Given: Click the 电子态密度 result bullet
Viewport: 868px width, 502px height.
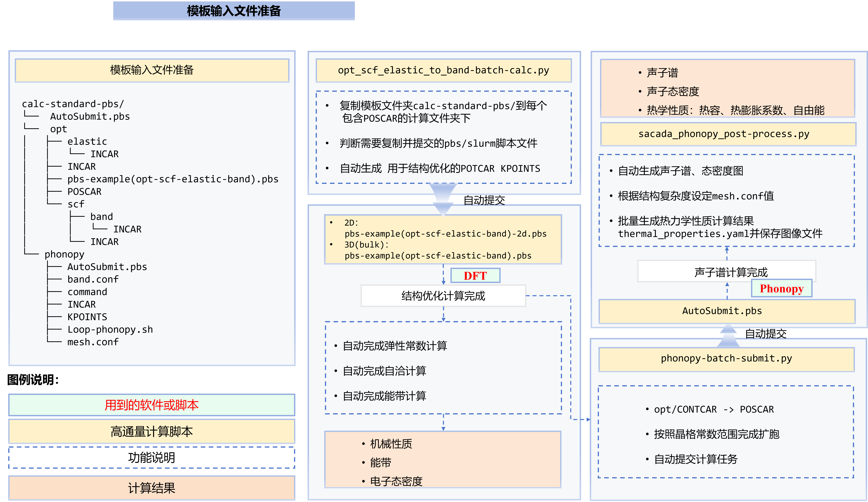Looking at the screenshot, I should coord(396,481).
